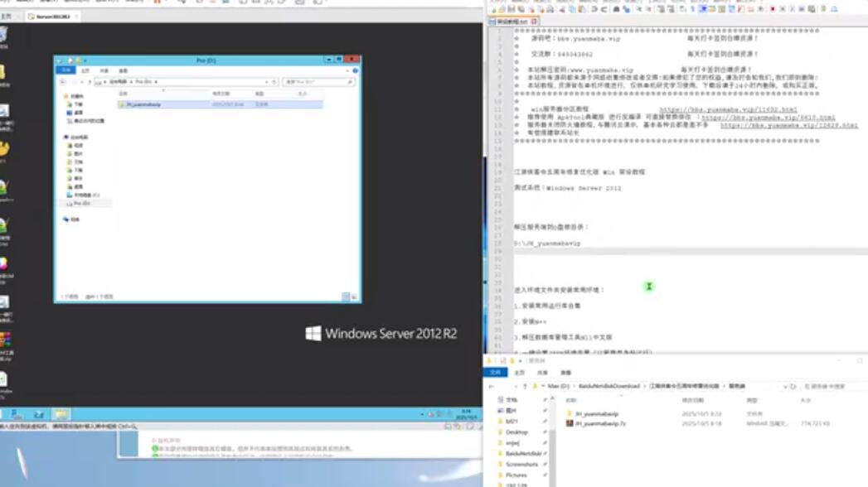
Task: Click the red record macro icon in Notepad++
Action: [x=772, y=9]
